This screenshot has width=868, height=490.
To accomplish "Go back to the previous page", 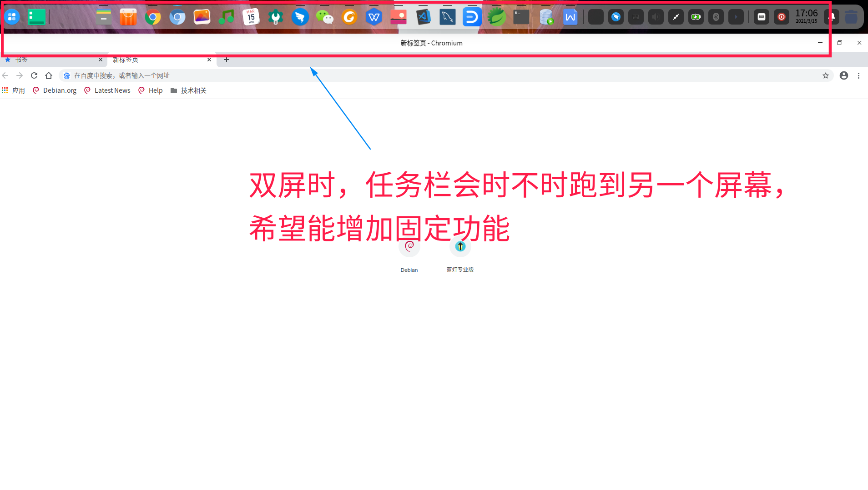I will (5, 75).
